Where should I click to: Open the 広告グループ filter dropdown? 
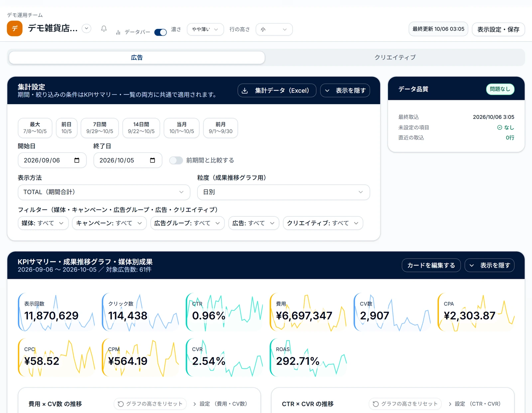point(187,223)
